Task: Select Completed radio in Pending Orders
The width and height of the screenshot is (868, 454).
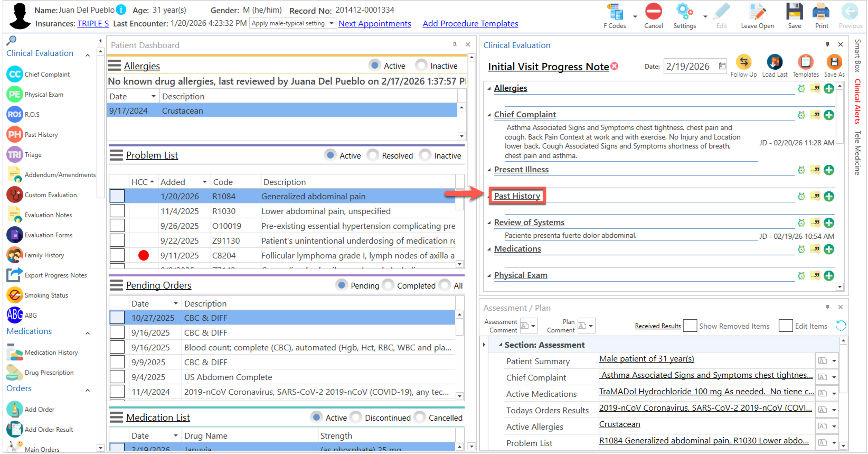Action: tap(388, 285)
